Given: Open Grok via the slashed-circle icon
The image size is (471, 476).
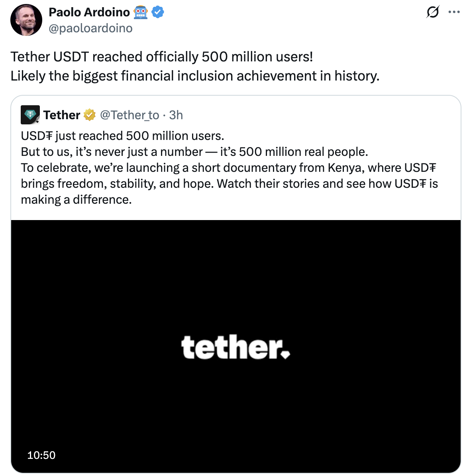Looking at the screenshot, I should click(x=433, y=12).
